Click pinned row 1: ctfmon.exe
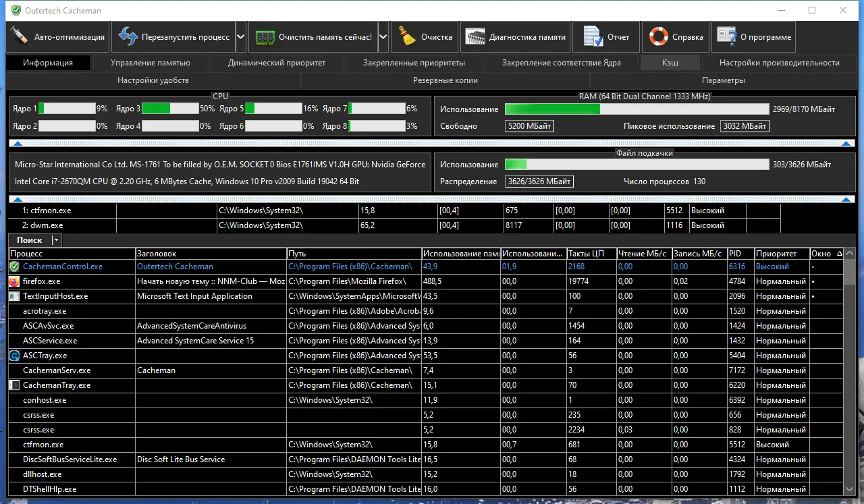 394,211
